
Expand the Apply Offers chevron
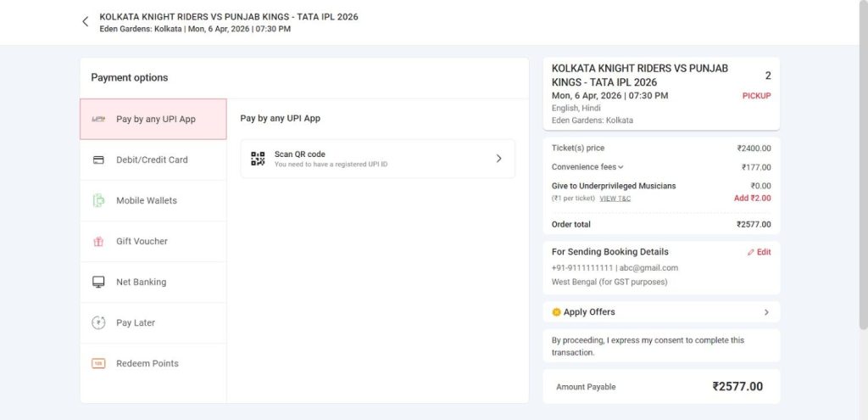(766, 312)
